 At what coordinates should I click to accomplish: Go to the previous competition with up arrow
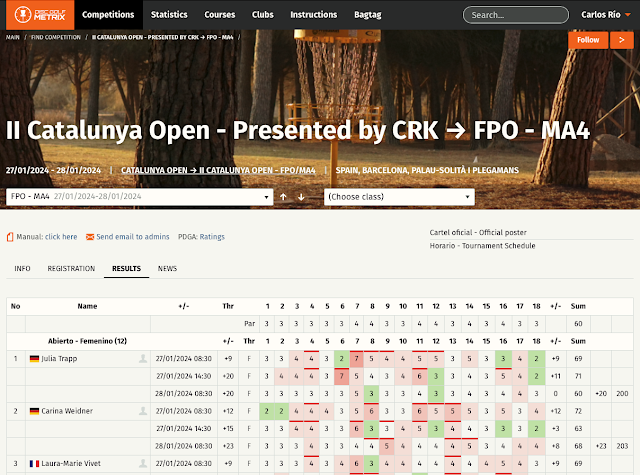click(283, 197)
